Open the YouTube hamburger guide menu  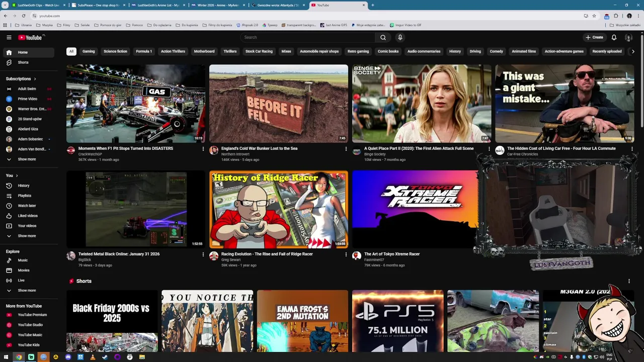tap(9, 37)
